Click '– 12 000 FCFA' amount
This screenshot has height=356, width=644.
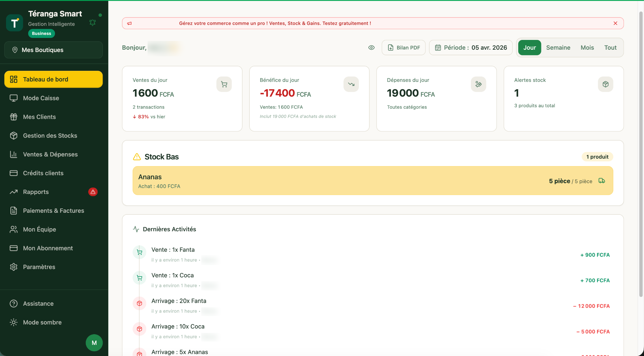pos(591,306)
